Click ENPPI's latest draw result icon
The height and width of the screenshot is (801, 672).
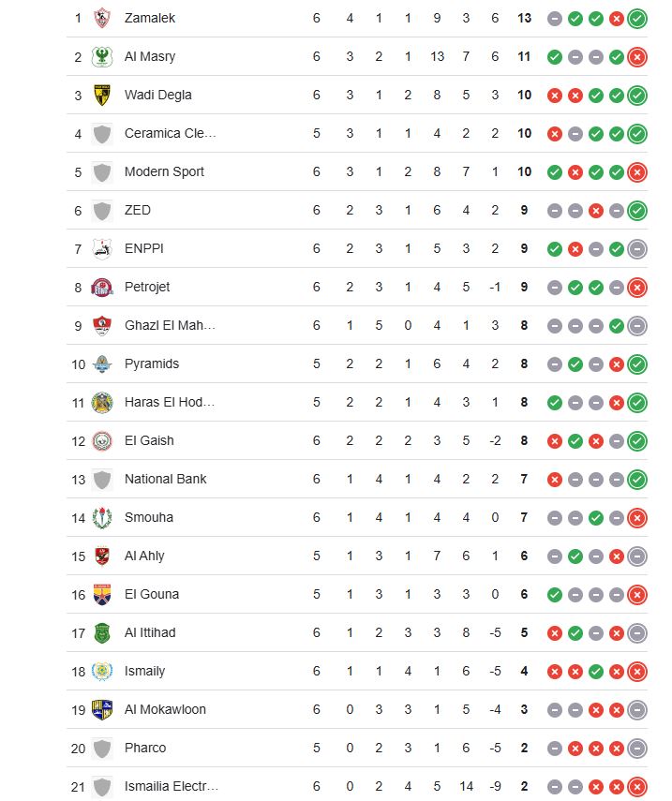[637, 249]
